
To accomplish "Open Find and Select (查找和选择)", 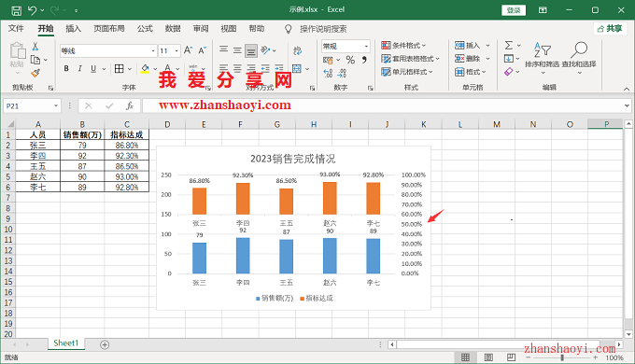I will [579, 57].
